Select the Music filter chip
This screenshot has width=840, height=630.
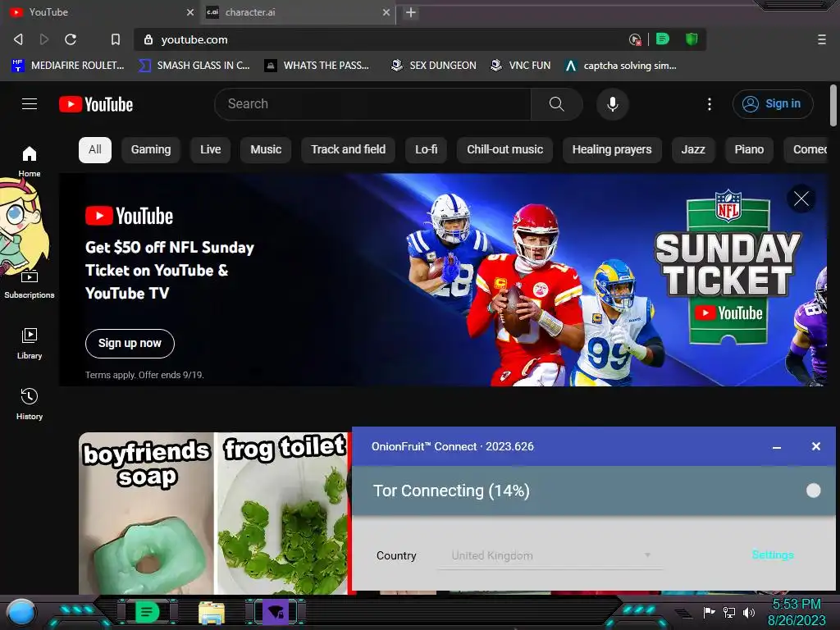click(266, 149)
